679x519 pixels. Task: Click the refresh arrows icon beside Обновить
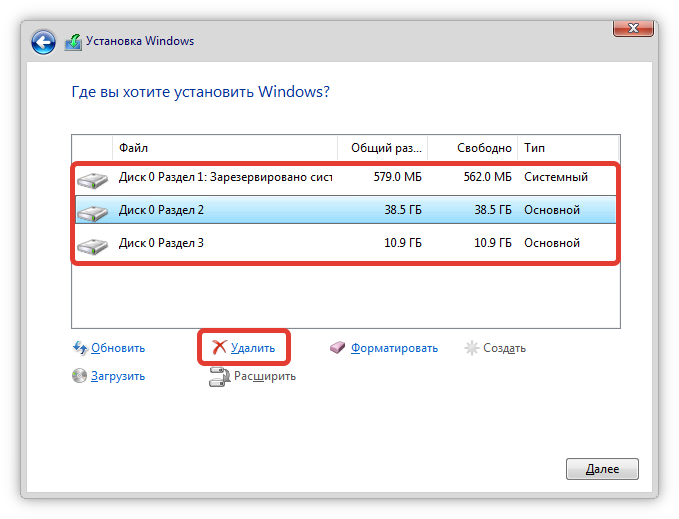point(80,348)
